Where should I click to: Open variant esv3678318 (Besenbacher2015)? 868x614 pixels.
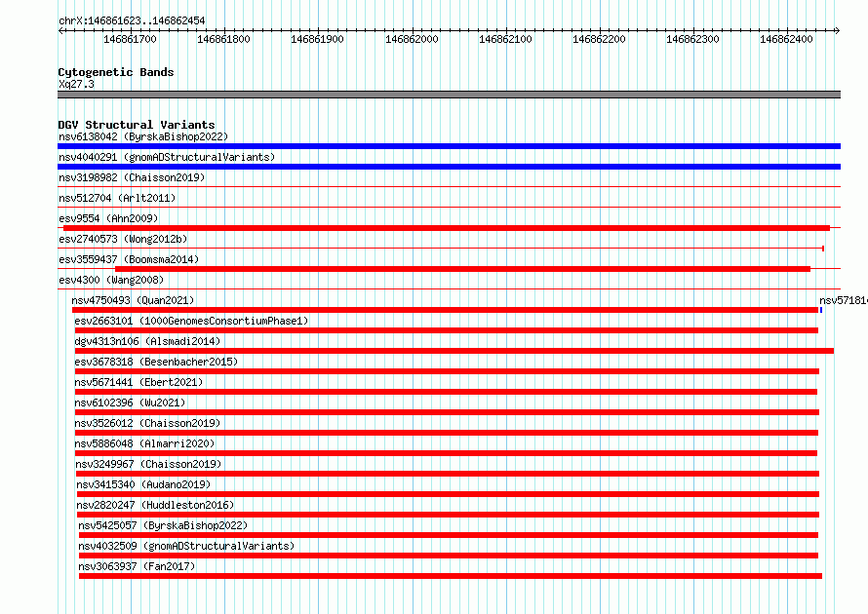[x=156, y=362]
